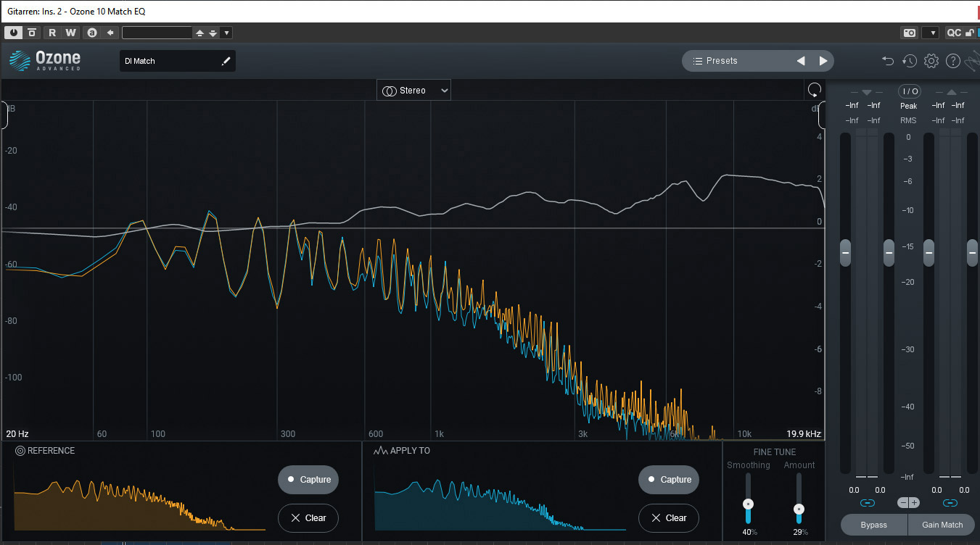
Task: Enable automation Read (R) button
Action: (x=52, y=33)
